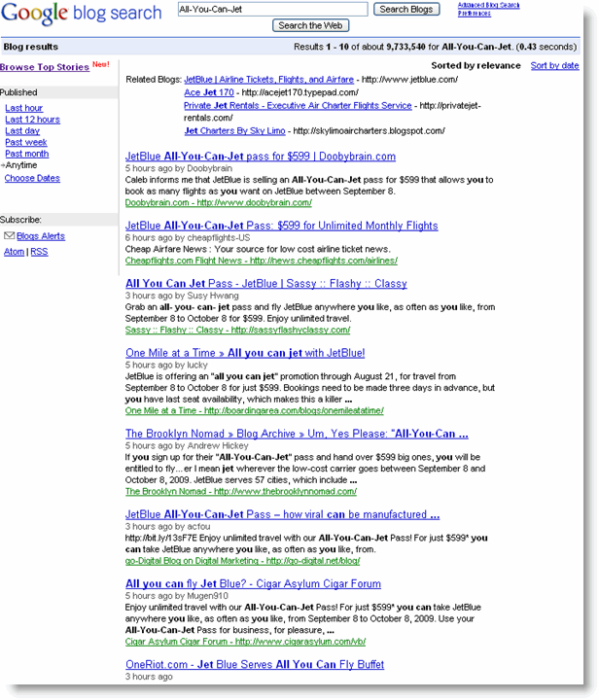Visit the doobybrain.com green URL link
Screen dimensions: 599x700
coord(218,202)
